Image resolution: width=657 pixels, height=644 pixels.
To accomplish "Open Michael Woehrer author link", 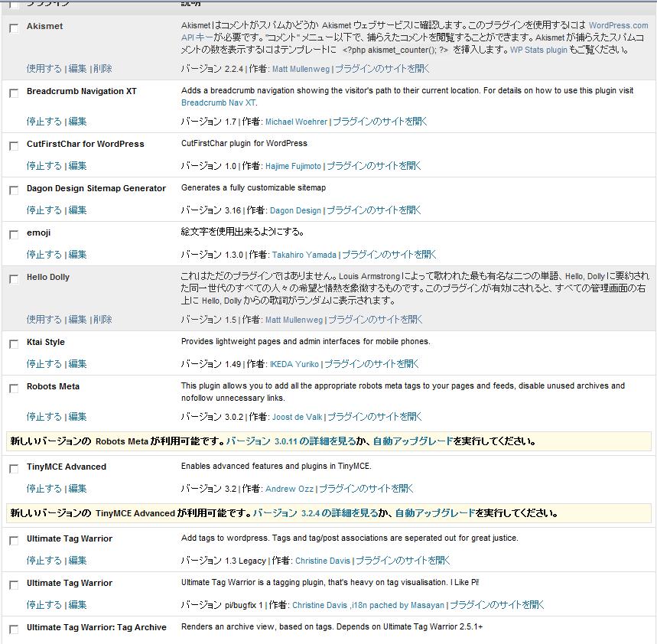I will [x=296, y=122].
